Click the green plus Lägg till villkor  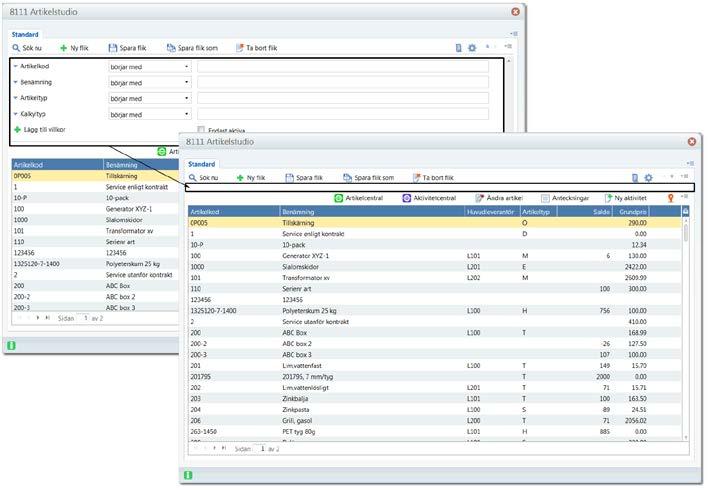click(x=40, y=130)
